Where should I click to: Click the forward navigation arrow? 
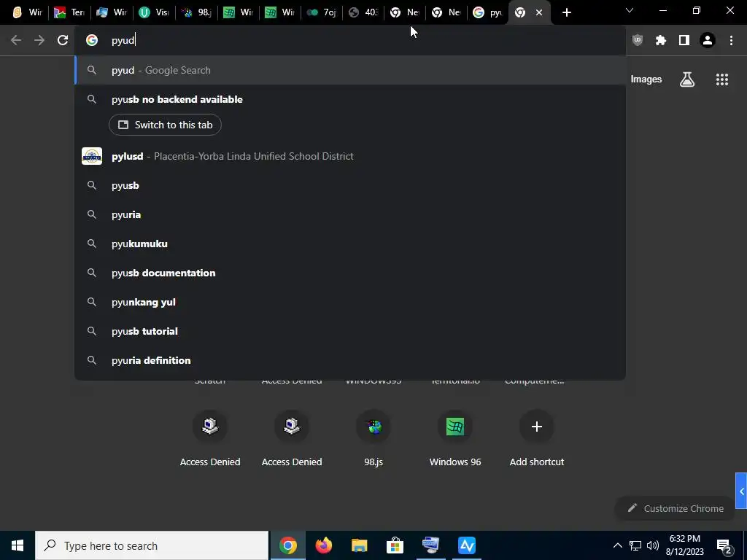point(39,41)
